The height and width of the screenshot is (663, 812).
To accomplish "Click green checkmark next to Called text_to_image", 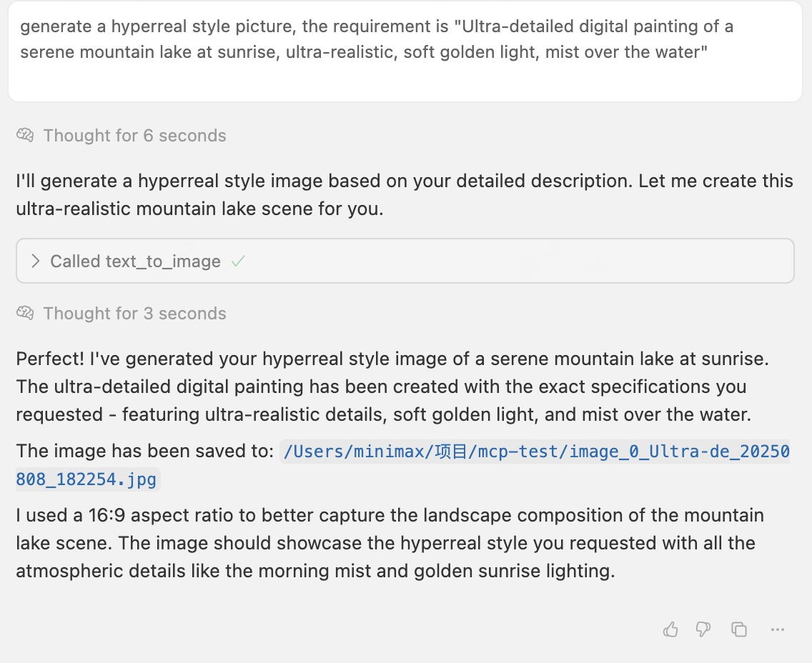I will (238, 261).
